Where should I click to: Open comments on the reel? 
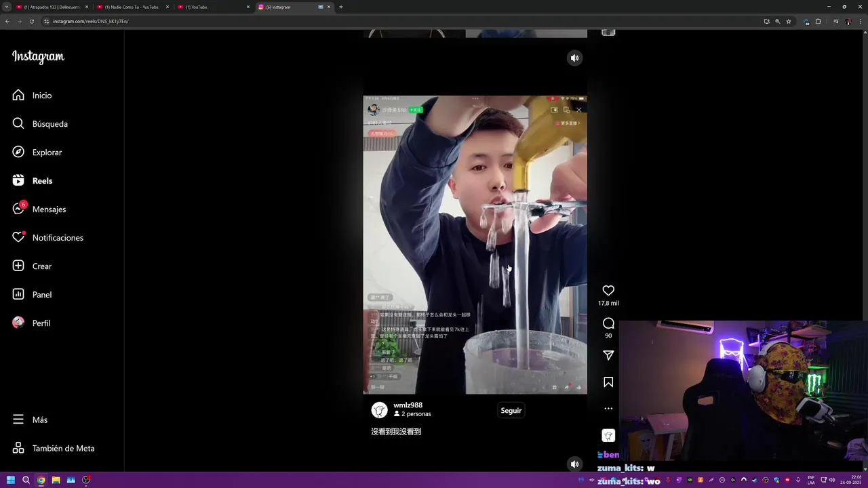(608, 323)
